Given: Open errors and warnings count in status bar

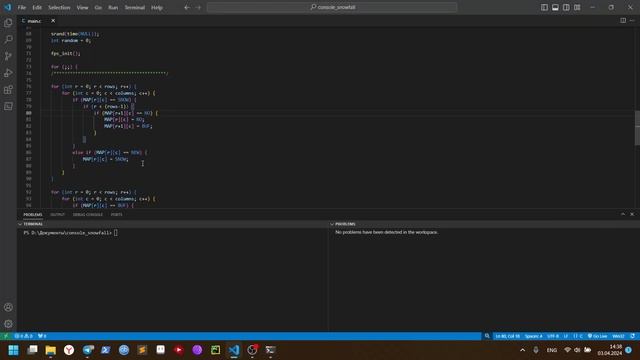Looking at the screenshot, I should 23,336.
